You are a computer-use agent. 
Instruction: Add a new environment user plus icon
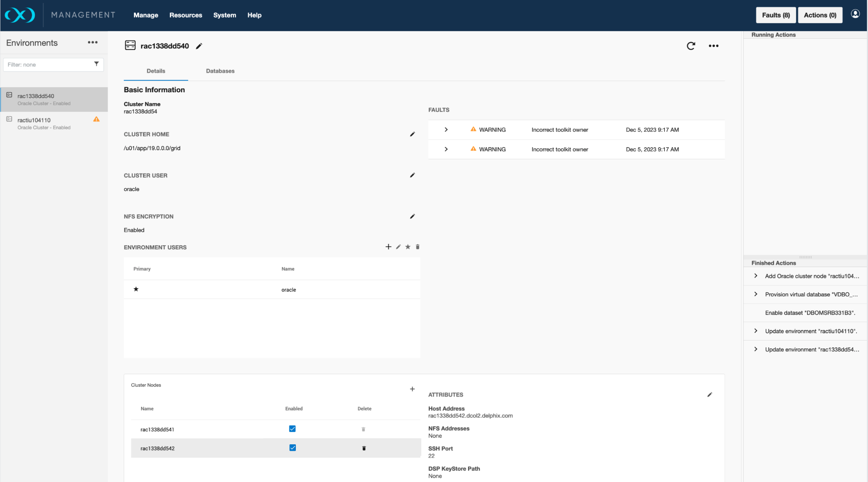click(x=388, y=247)
